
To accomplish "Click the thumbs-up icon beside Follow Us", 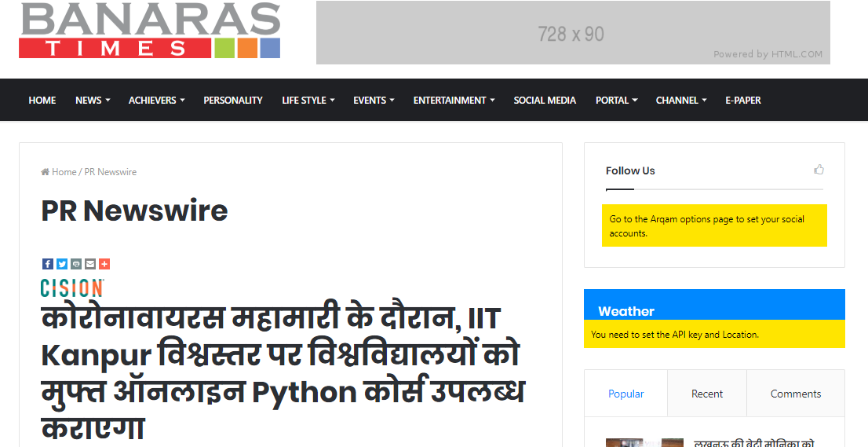I will click(819, 170).
